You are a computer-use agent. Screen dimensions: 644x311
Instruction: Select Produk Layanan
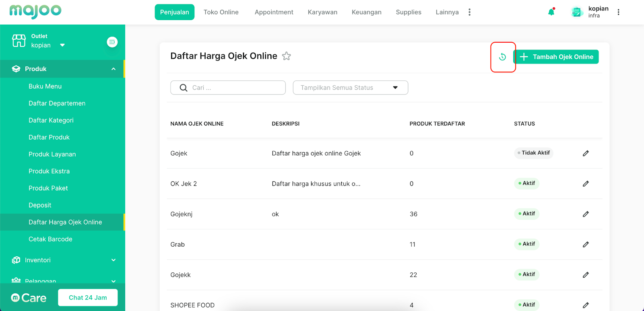pos(52,154)
